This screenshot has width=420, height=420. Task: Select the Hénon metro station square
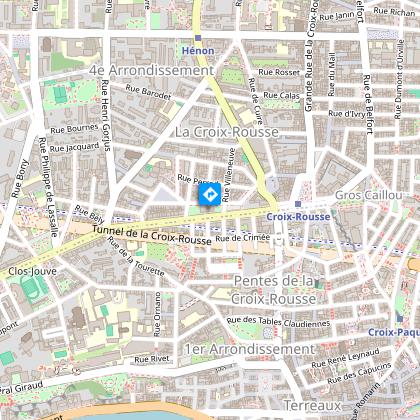tap(198, 38)
